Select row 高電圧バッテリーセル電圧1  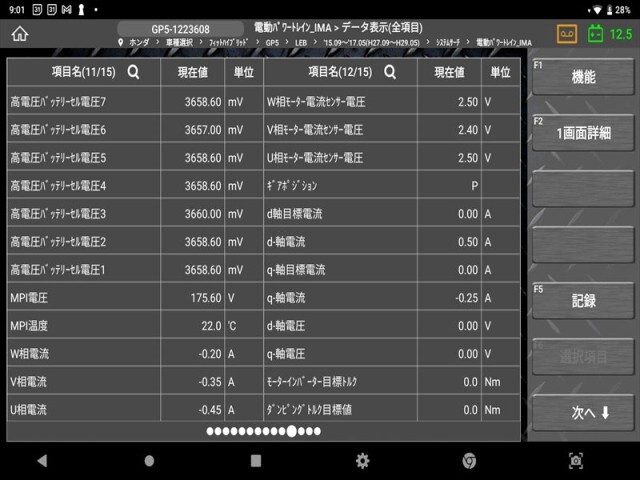coord(136,270)
